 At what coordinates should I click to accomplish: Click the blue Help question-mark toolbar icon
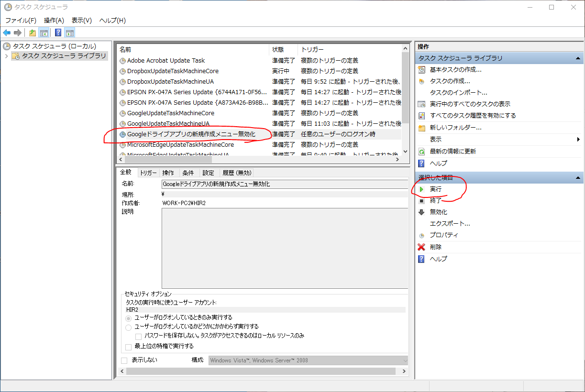click(x=58, y=33)
